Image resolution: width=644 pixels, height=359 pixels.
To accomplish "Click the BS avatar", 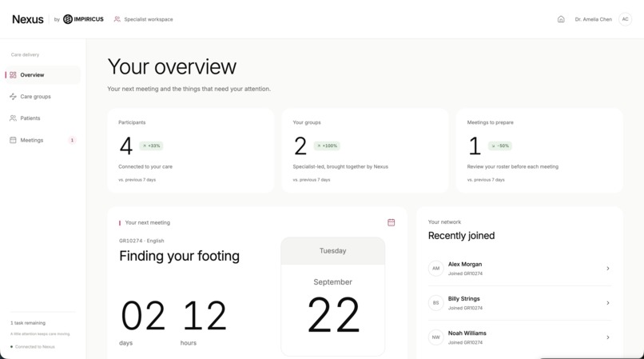I will [x=435, y=303].
